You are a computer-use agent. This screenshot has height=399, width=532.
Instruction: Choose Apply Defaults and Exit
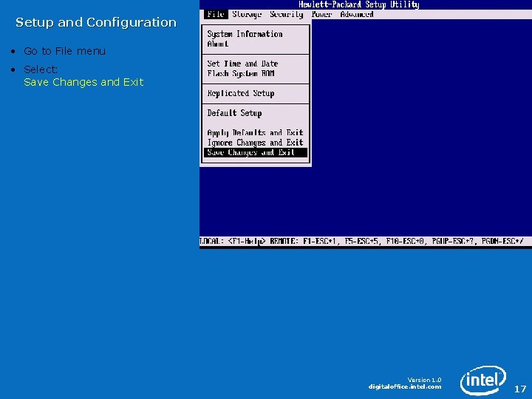point(255,133)
